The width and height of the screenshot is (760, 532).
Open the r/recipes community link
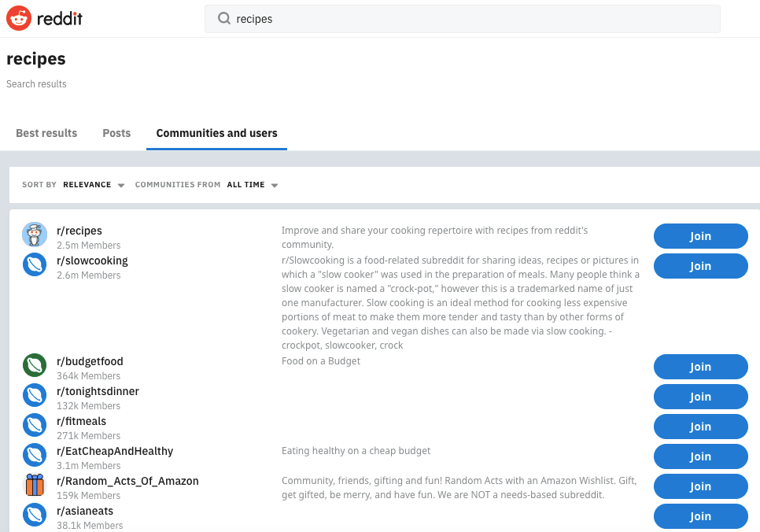79,231
